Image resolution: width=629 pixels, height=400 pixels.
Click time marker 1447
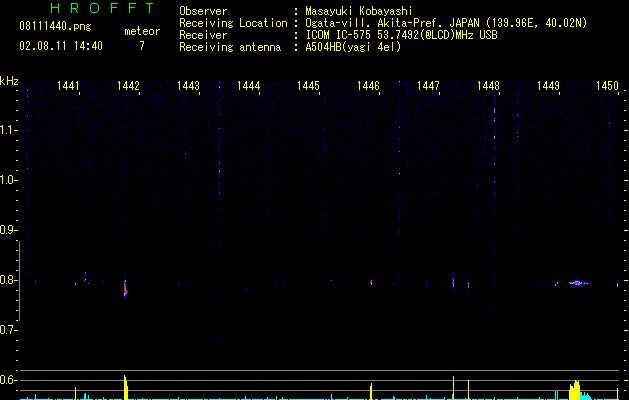[x=428, y=86]
